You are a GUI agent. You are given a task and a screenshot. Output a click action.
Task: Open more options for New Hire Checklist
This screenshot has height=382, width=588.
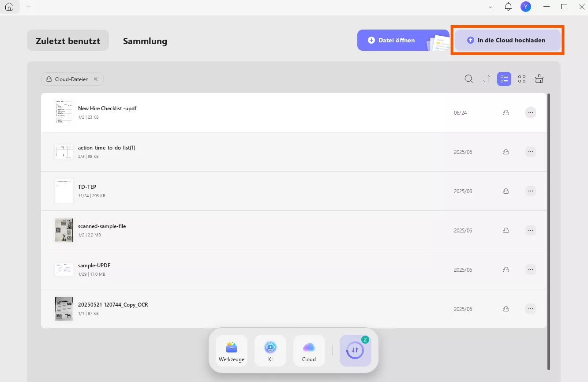pos(531,112)
